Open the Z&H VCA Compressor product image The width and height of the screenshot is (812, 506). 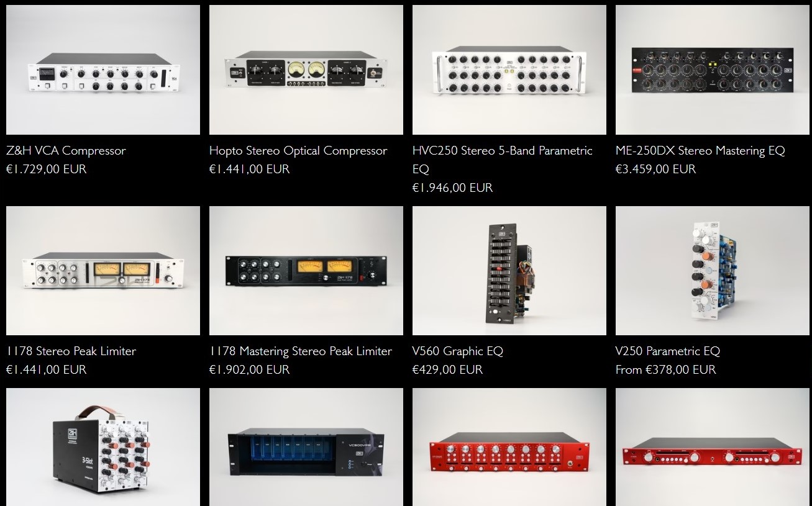pyautogui.click(x=103, y=70)
